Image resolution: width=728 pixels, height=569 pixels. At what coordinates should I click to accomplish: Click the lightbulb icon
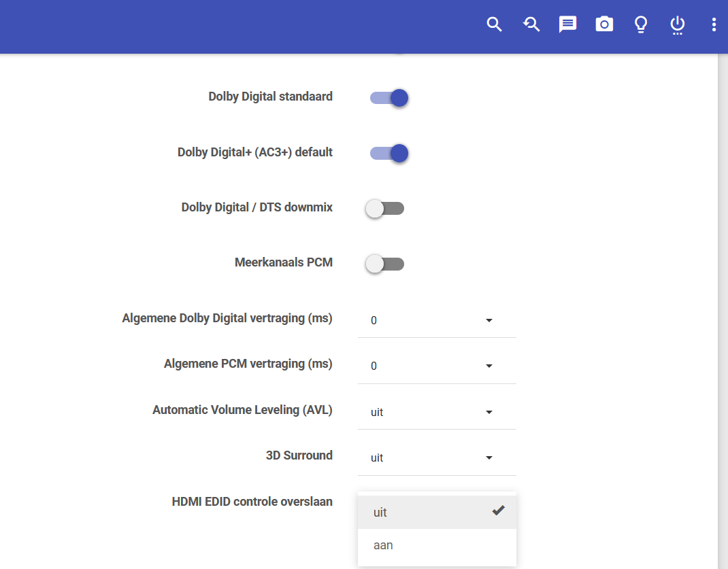641,24
